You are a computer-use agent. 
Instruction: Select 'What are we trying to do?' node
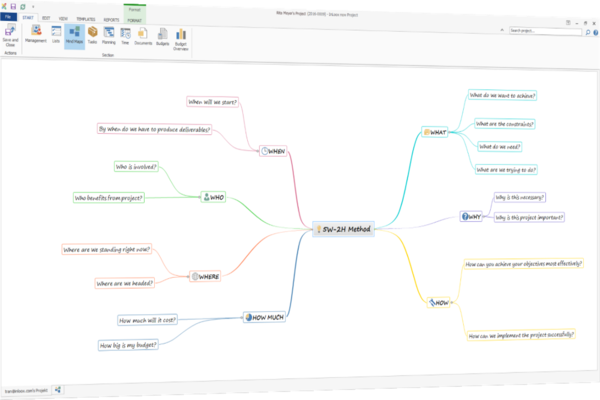506,170
